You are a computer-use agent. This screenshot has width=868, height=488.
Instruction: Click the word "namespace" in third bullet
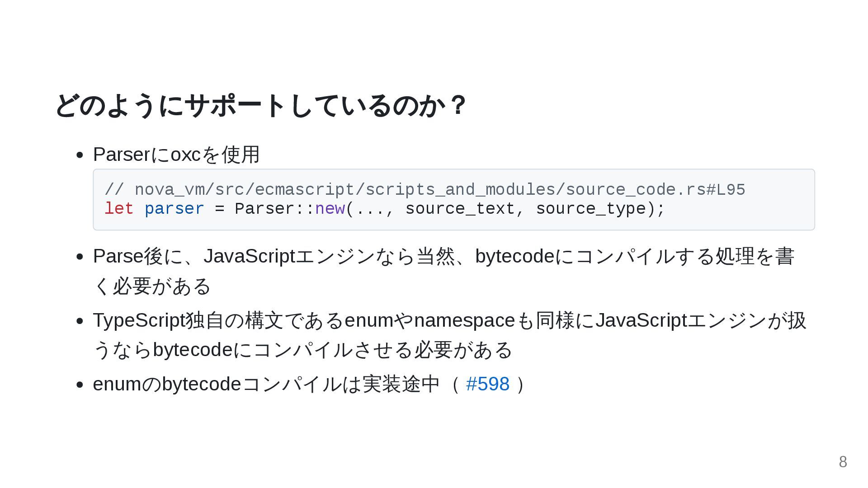(464, 320)
